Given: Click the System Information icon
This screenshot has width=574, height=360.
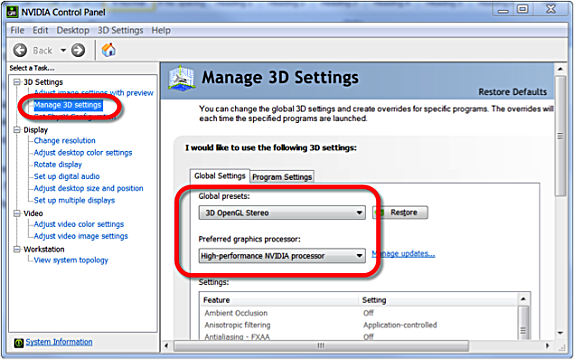Looking at the screenshot, I should pos(19,343).
